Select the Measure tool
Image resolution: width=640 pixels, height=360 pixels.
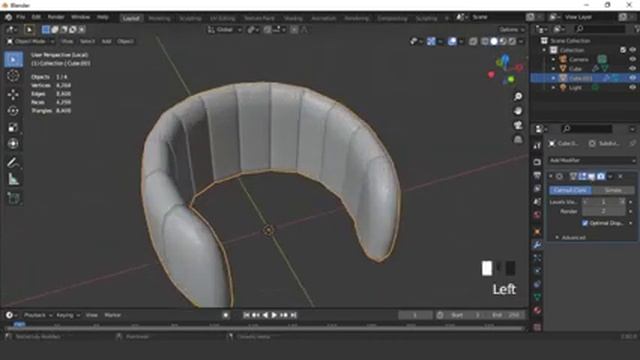(13, 179)
